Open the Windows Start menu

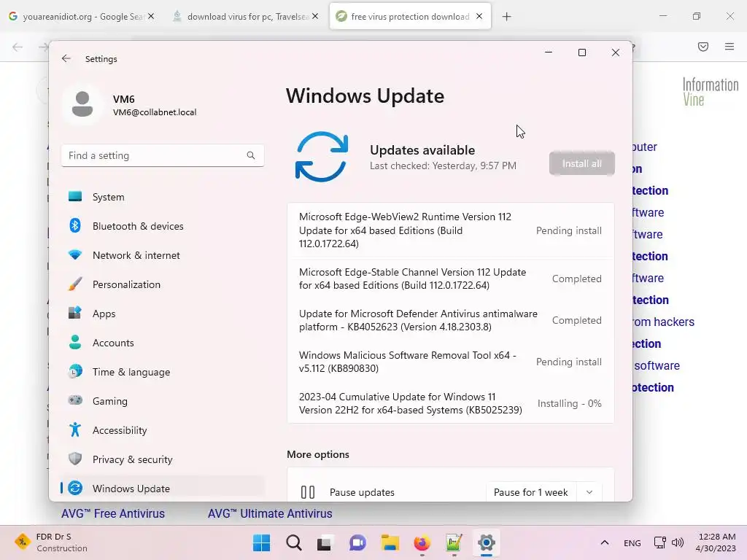click(262, 542)
